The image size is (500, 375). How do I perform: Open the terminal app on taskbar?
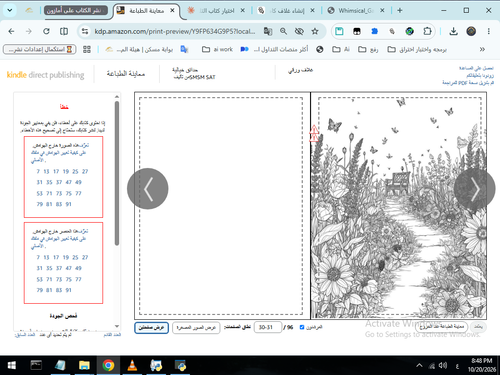pos(36,365)
